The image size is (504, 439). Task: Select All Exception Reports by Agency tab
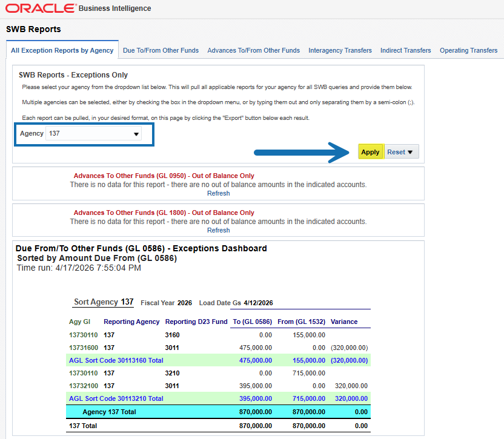62,50
